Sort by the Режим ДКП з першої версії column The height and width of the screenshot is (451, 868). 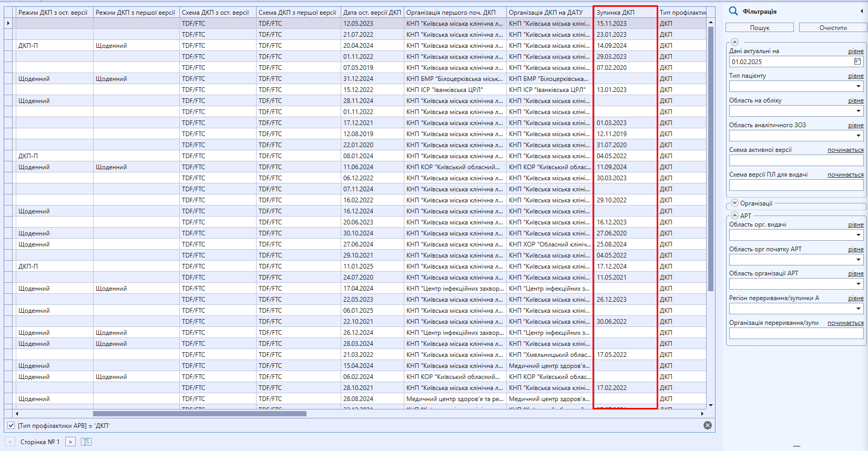136,12
